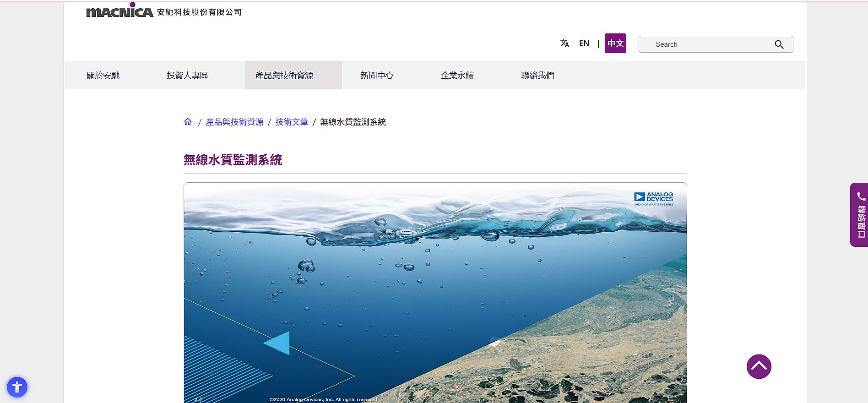Click the phone icon on the side tab
This screenshot has width=868, height=403.
[861, 196]
